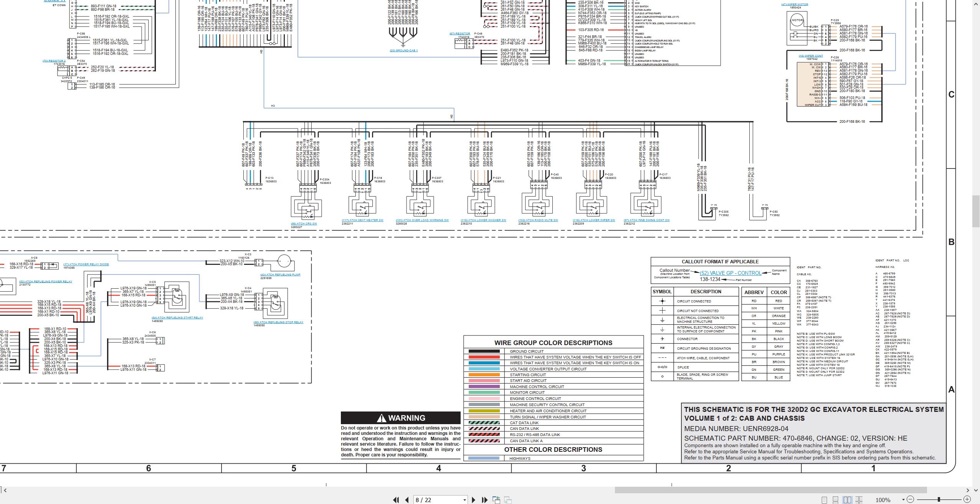Click the STARTING CIRCUIT orange legend swatch
The width and height of the screenshot is (980, 504).
coord(484,375)
